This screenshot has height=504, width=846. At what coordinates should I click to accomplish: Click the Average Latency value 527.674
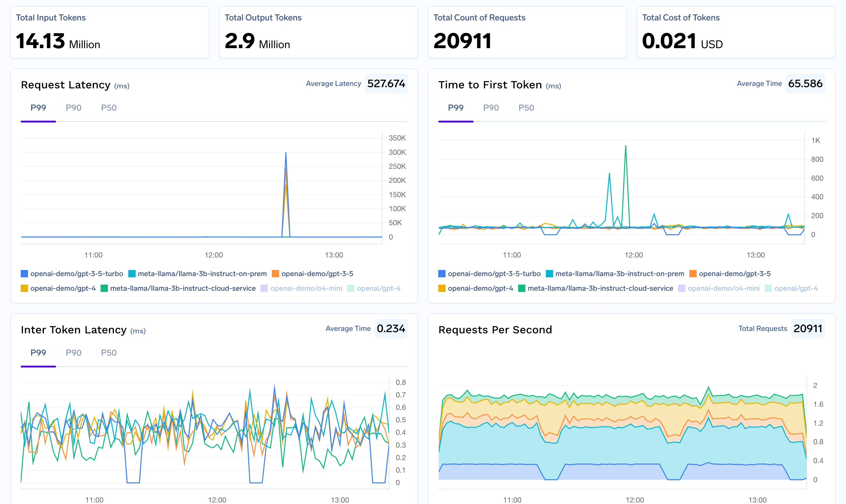(x=386, y=83)
